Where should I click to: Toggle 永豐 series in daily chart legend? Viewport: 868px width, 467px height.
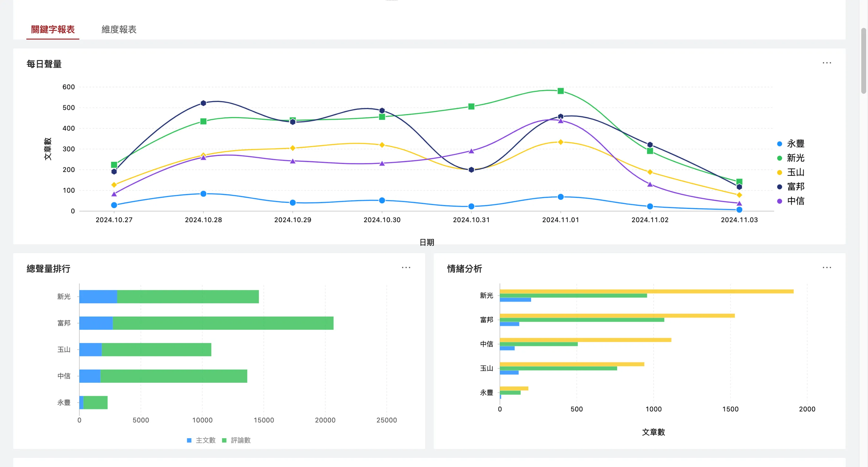pyautogui.click(x=791, y=144)
